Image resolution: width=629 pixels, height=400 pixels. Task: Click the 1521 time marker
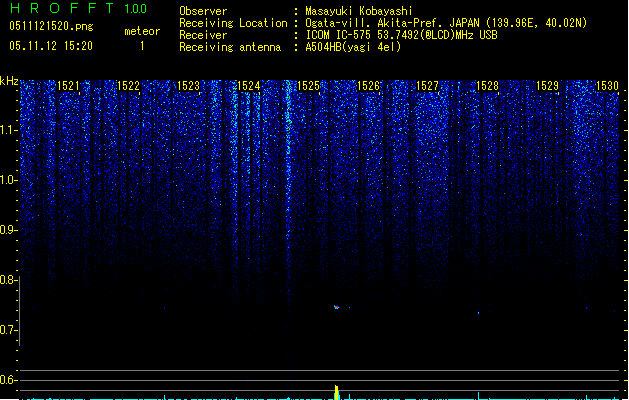pos(69,86)
